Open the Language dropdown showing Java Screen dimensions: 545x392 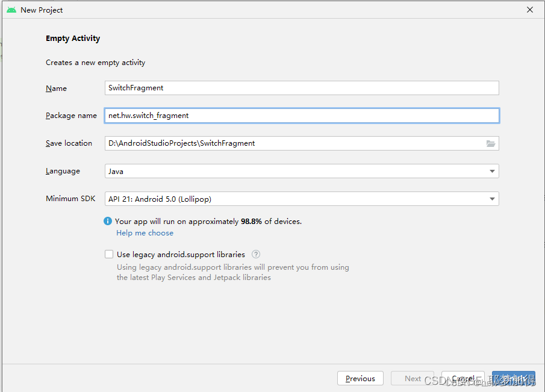(301, 171)
